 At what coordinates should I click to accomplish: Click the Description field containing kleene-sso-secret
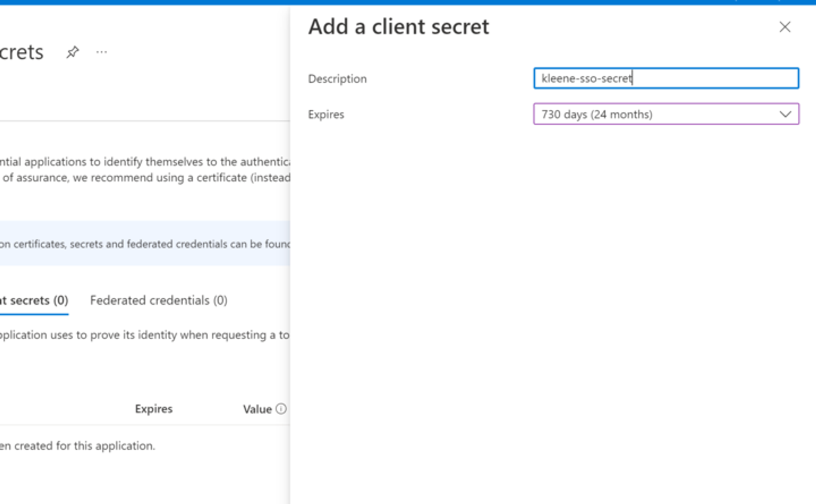[665, 78]
